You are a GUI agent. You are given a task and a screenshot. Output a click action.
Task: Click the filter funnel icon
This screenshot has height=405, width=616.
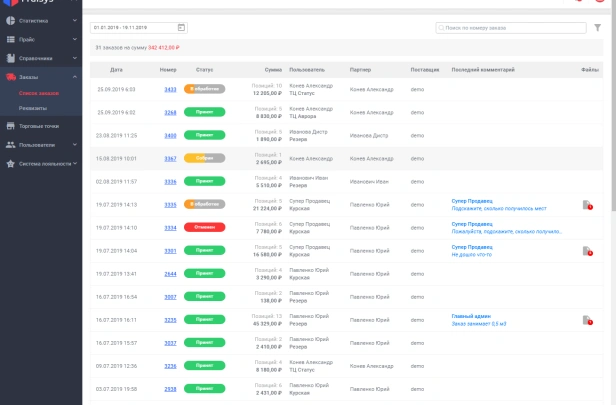click(597, 28)
